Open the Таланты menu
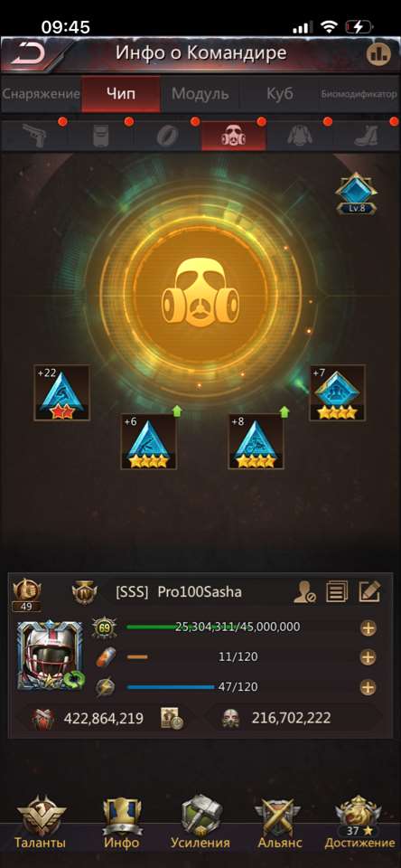This screenshot has height=868, width=401. [40, 823]
